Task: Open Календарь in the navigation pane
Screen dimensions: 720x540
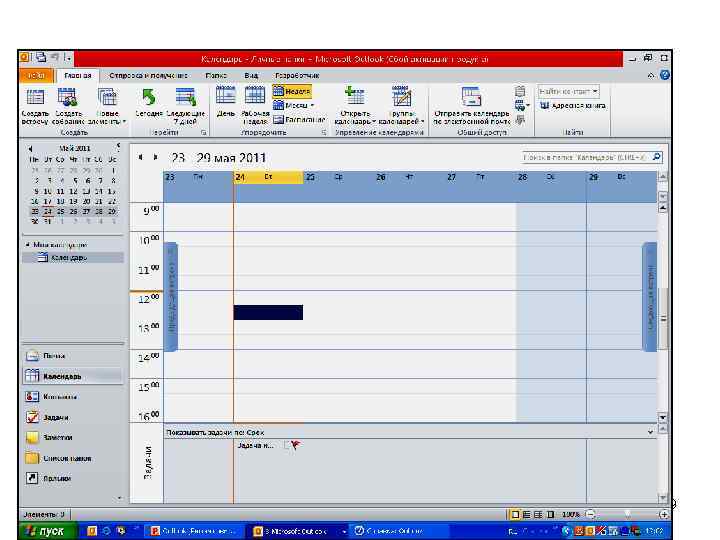Action: tap(73, 377)
